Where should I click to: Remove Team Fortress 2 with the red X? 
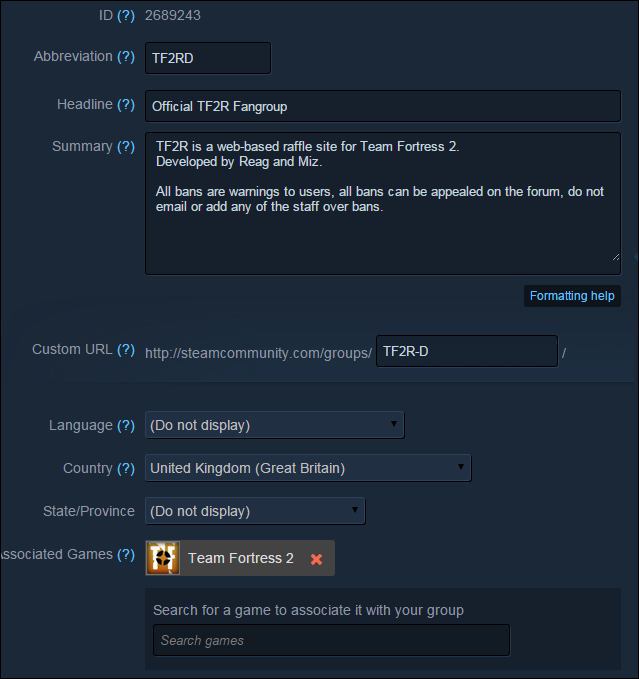click(316, 559)
